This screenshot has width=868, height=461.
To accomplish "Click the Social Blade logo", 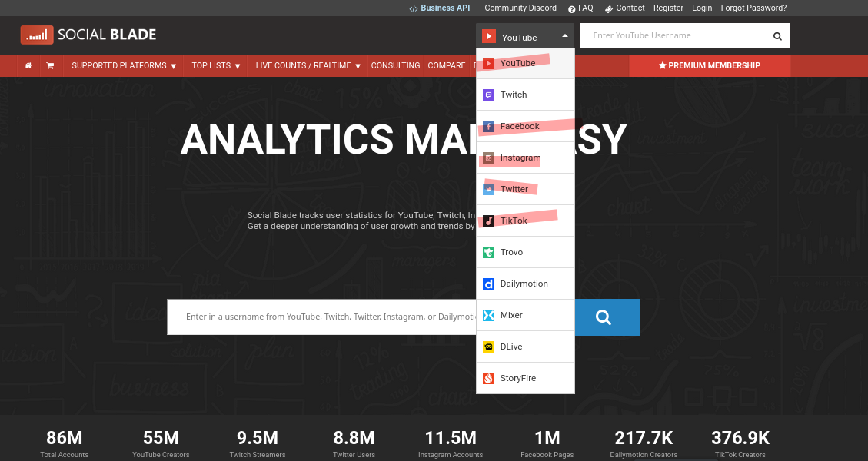I will (x=88, y=35).
